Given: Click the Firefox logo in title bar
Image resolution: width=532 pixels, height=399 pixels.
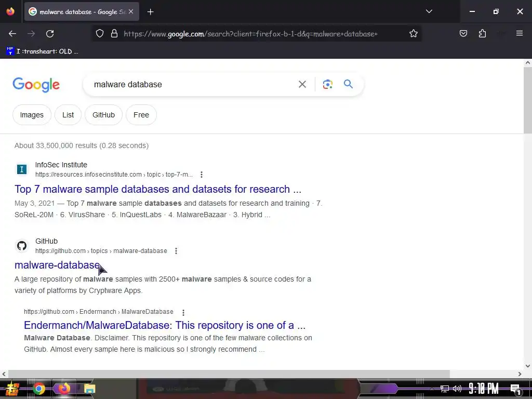Looking at the screenshot, I should tap(10, 11).
